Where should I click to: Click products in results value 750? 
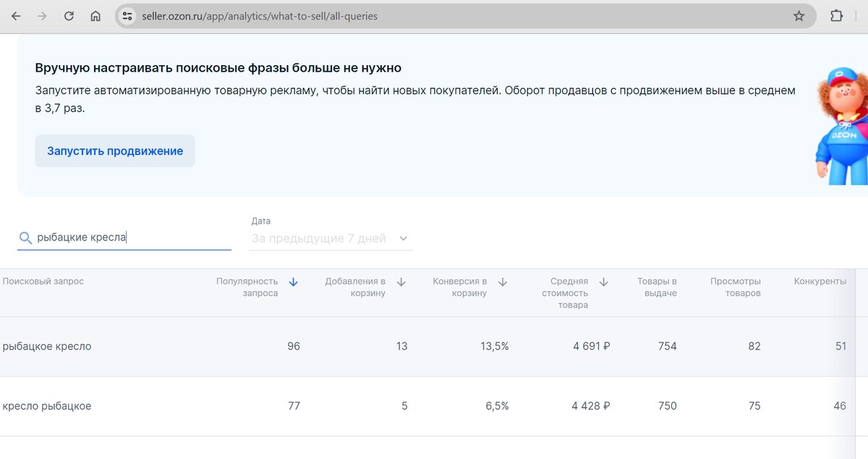[x=668, y=406]
